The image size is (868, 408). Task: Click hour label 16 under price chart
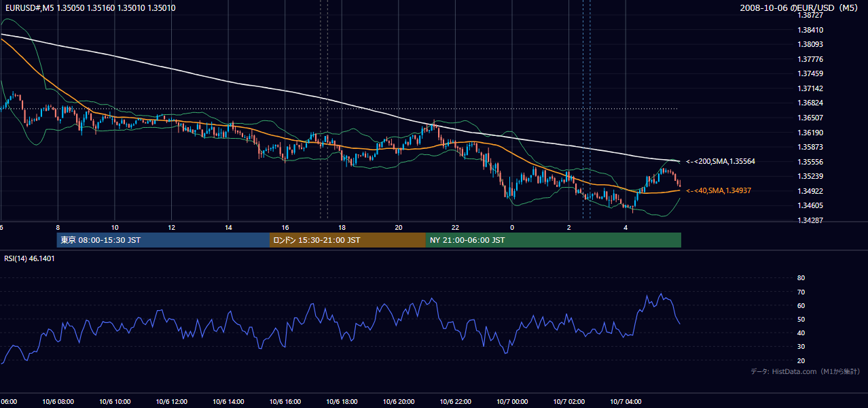coord(285,227)
